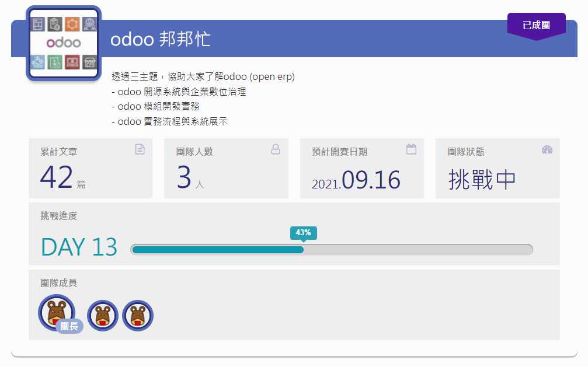This screenshot has height=367, width=588.
Task: Click the team title odoo 邦邦忙
Action: pyautogui.click(x=159, y=40)
